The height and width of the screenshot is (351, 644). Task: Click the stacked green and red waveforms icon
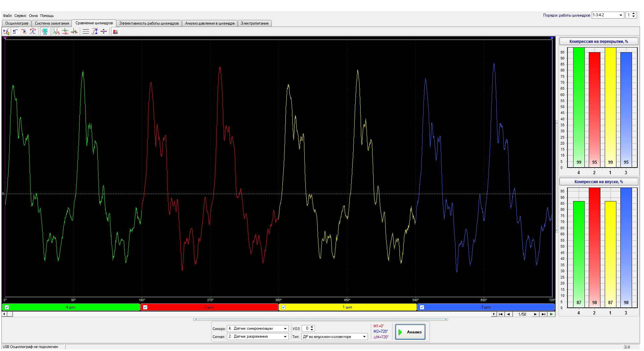pos(65,32)
